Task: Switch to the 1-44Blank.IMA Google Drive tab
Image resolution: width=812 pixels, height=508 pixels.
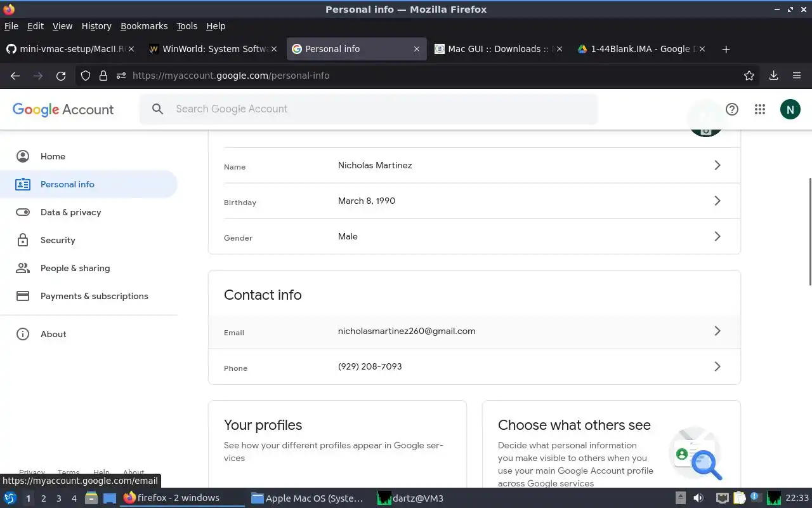Action: click(x=642, y=49)
